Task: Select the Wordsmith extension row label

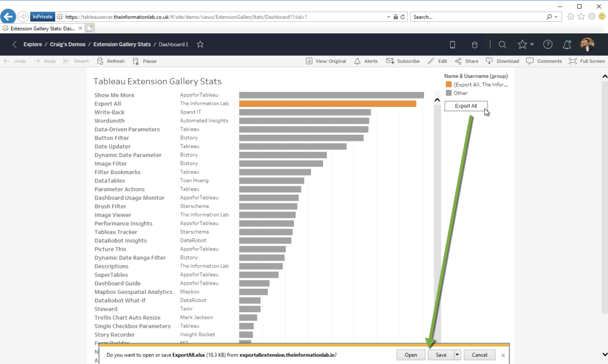Action: pos(109,121)
